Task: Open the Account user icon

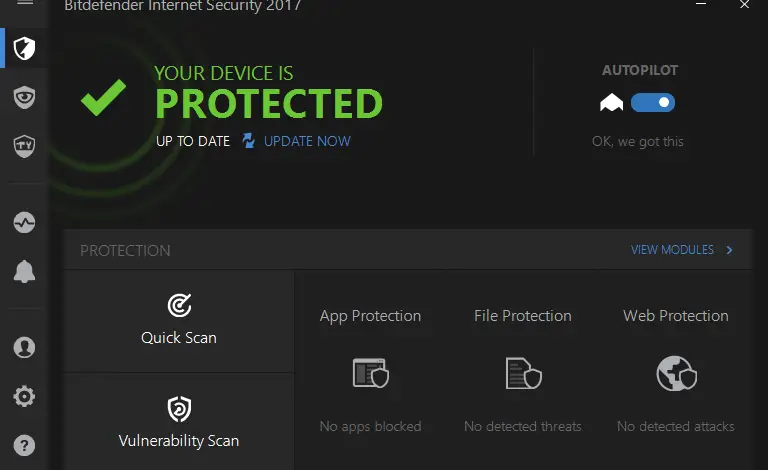Action: pos(25,347)
